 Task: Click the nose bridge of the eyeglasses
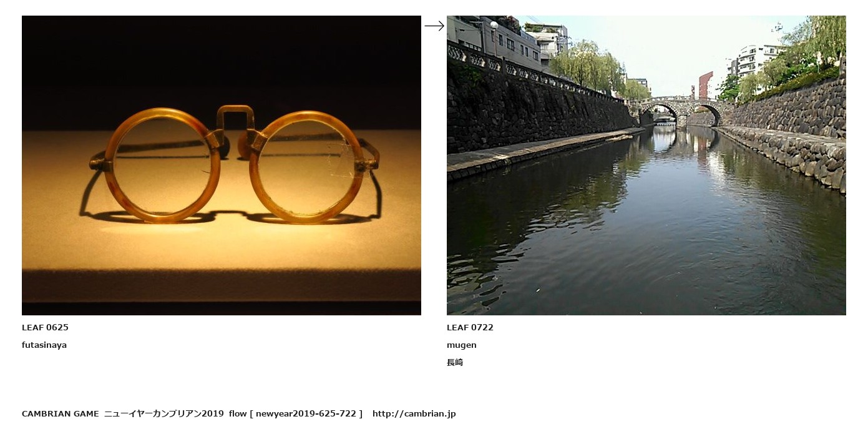point(235,119)
